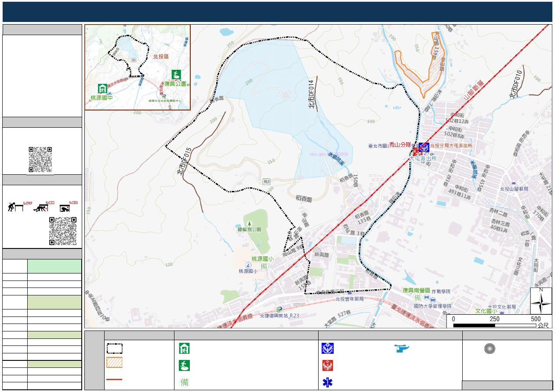Click the 北投文化郵局 label

502,307
